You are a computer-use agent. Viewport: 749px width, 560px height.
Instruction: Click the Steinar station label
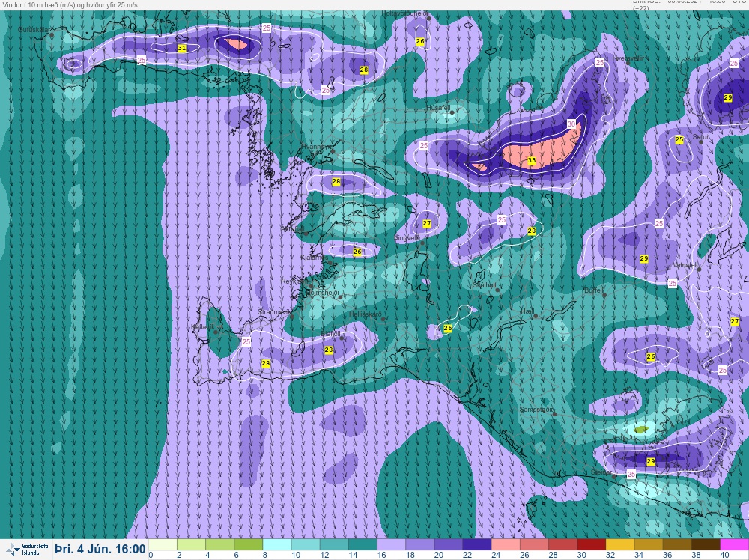[601, 472]
